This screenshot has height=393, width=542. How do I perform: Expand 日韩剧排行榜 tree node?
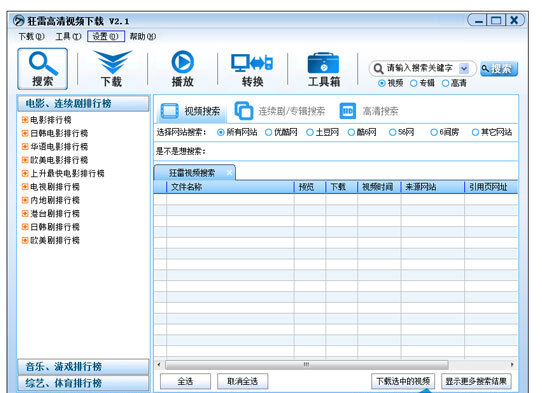tap(25, 227)
